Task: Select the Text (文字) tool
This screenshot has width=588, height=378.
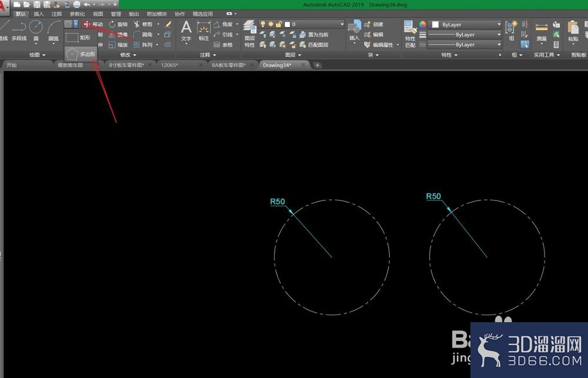Action: [x=186, y=31]
